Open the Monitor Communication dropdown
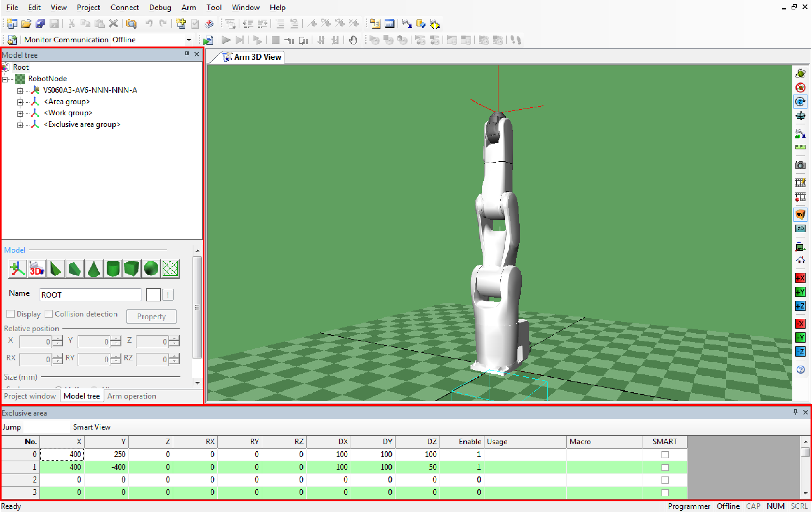The height and width of the screenshot is (512, 812). click(x=188, y=40)
